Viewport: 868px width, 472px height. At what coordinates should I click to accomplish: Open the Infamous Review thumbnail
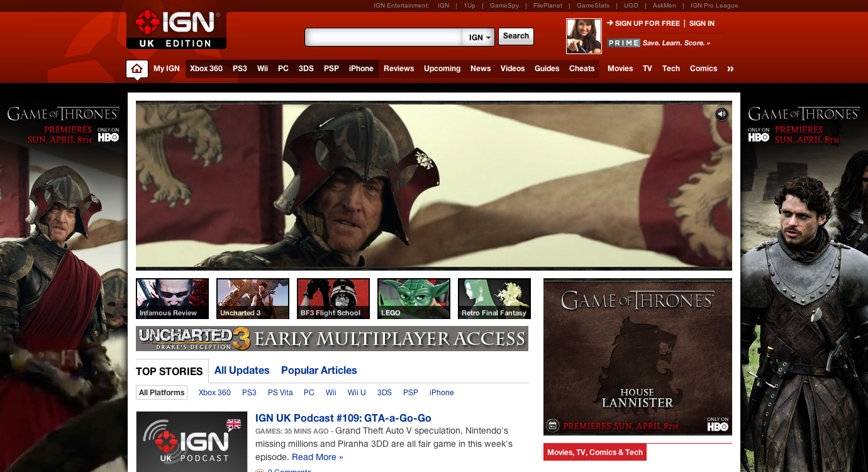[x=172, y=299]
